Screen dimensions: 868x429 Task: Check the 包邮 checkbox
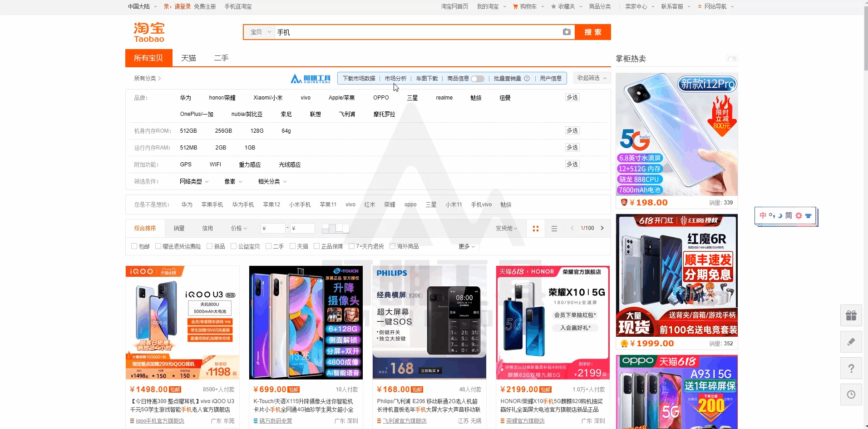click(x=134, y=246)
